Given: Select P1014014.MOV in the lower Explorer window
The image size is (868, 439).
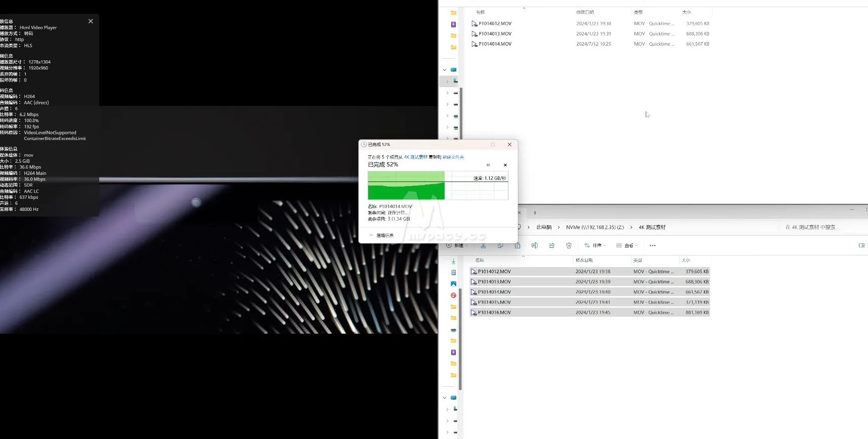Looking at the screenshot, I should click(589, 292).
